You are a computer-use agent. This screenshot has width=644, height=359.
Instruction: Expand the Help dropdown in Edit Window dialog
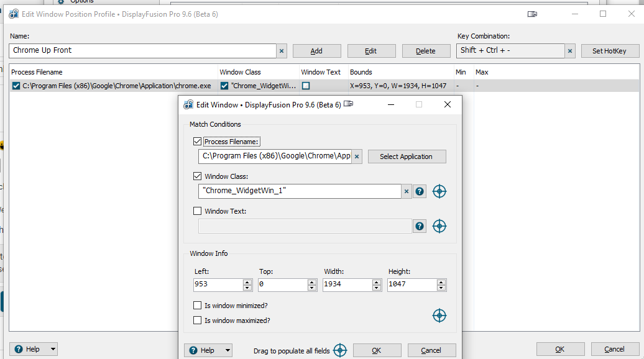tap(227, 350)
